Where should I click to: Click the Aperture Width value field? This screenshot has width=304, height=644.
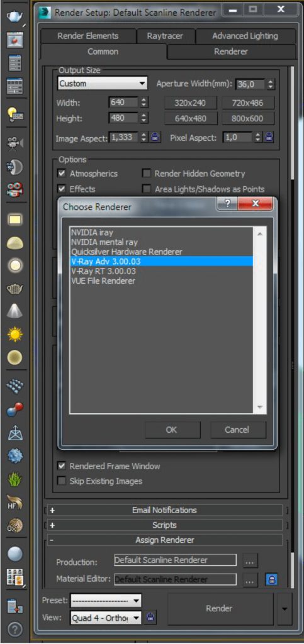pos(251,85)
